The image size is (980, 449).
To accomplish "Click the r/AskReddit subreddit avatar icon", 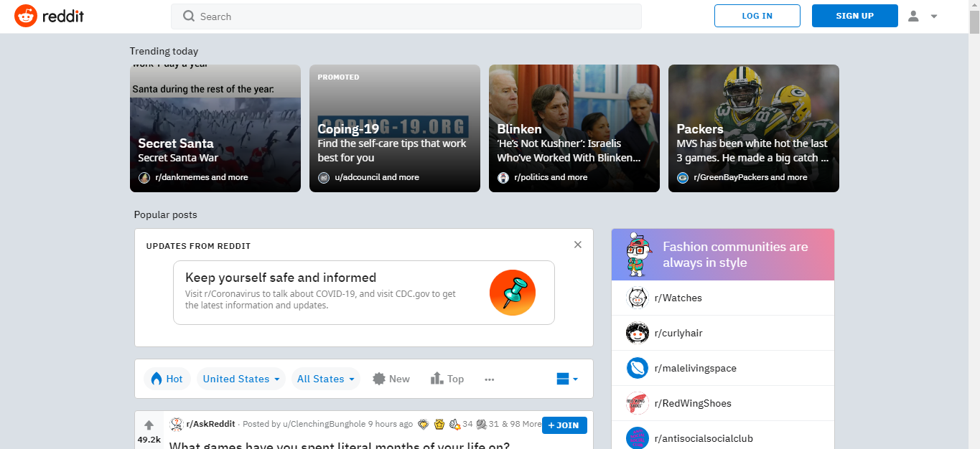I will pos(176,424).
